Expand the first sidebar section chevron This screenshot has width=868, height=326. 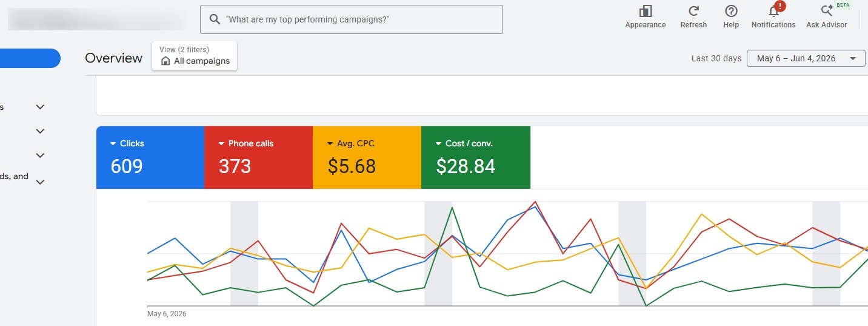[40, 107]
